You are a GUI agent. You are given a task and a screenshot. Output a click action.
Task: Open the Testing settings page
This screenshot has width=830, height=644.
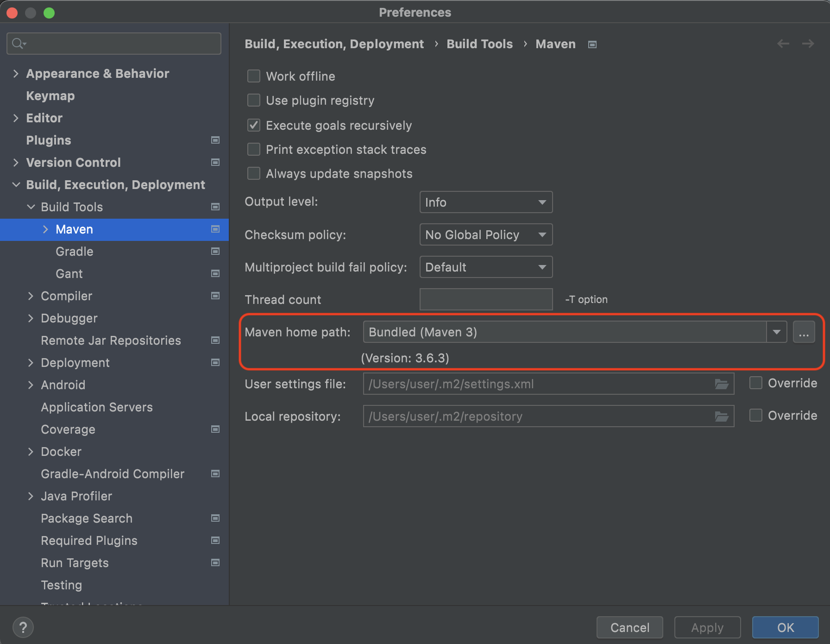point(62,585)
